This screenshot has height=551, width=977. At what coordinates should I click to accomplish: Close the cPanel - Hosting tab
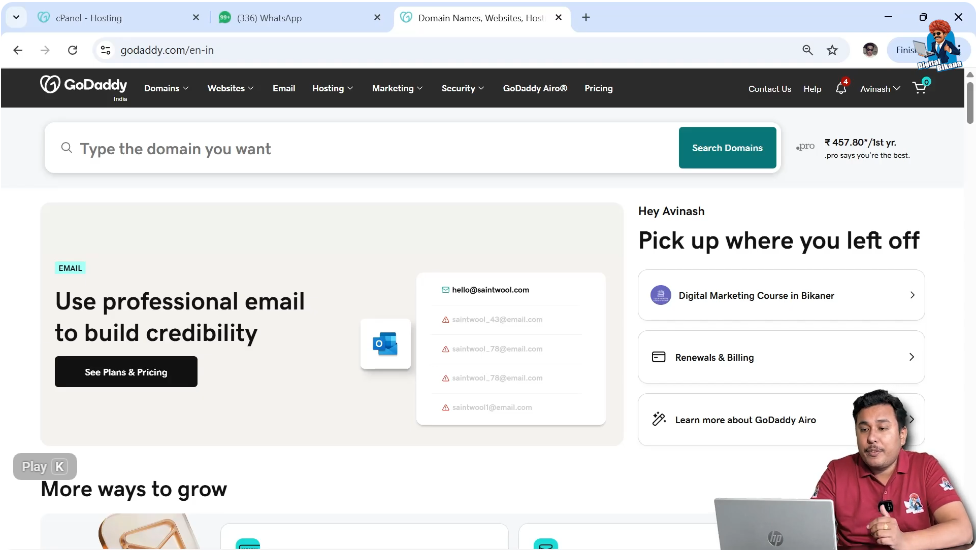pyautogui.click(x=196, y=17)
